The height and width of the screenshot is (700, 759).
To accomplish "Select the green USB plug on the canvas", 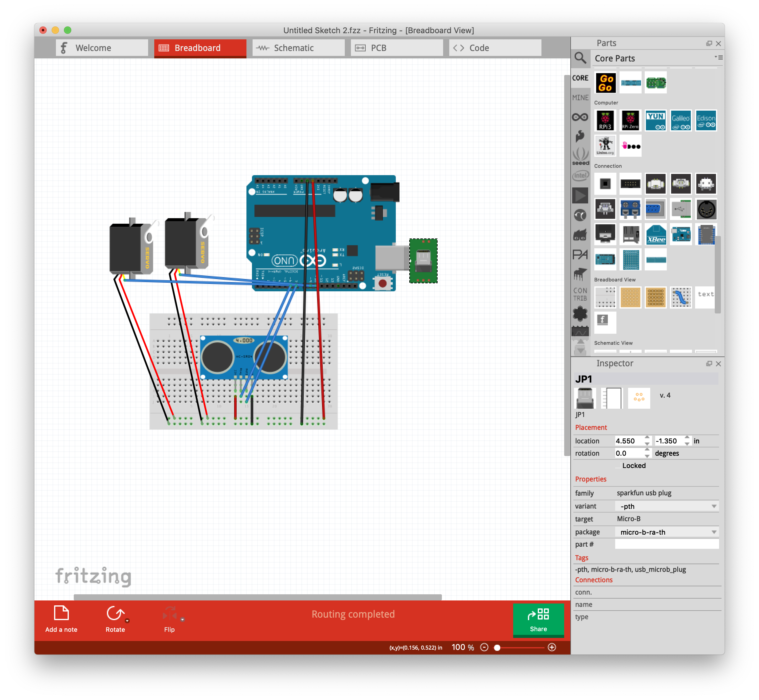I will point(423,261).
